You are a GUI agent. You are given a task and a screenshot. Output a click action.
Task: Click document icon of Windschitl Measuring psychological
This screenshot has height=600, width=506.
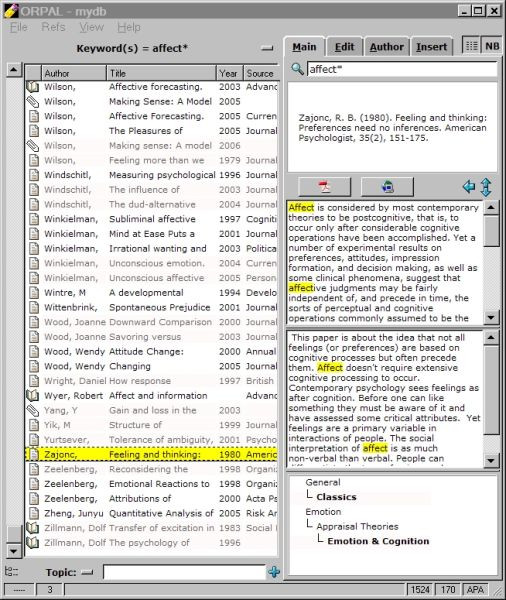pyautogui.click(x=34, y=175)
